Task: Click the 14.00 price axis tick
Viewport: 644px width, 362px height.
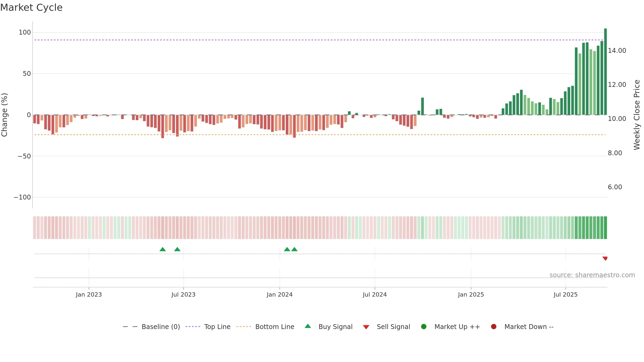Action: (617, 50)
